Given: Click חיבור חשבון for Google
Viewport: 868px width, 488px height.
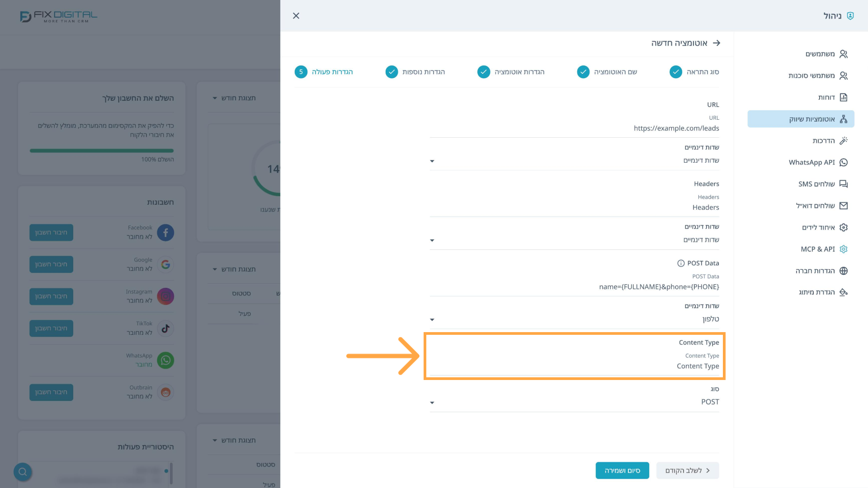Looking at the screenshot, I should coord(51,264).
